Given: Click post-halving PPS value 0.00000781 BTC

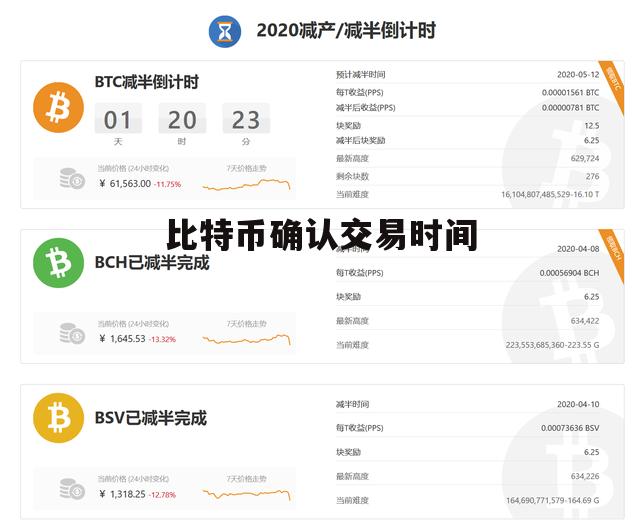Looking at the screenshot, I should [571, 108].
